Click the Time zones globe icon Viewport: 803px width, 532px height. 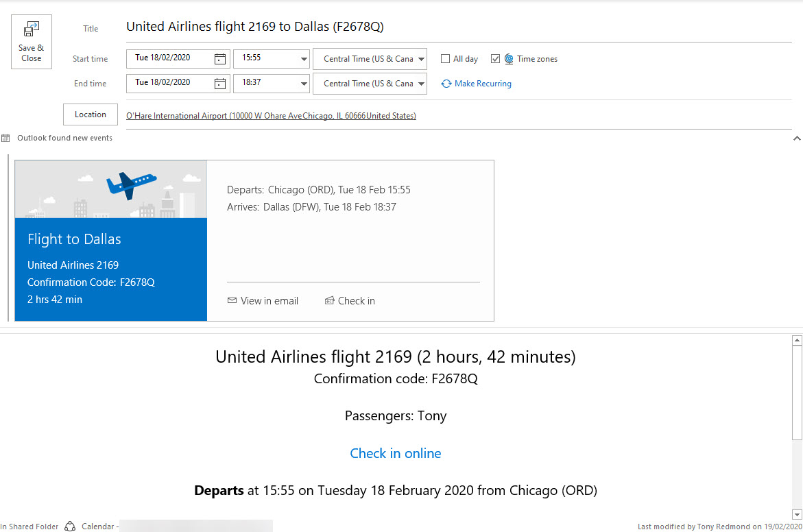[509, 59]
